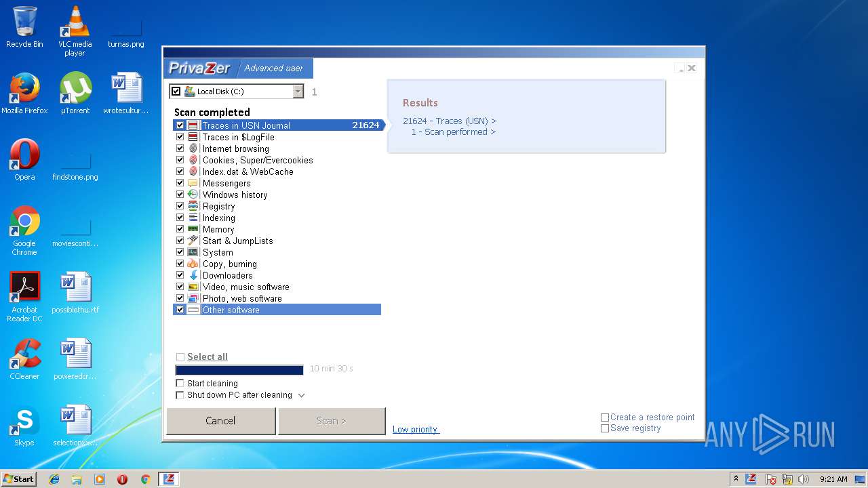
Task: Click the 21624 count in USN row
Action: point(366,125)
